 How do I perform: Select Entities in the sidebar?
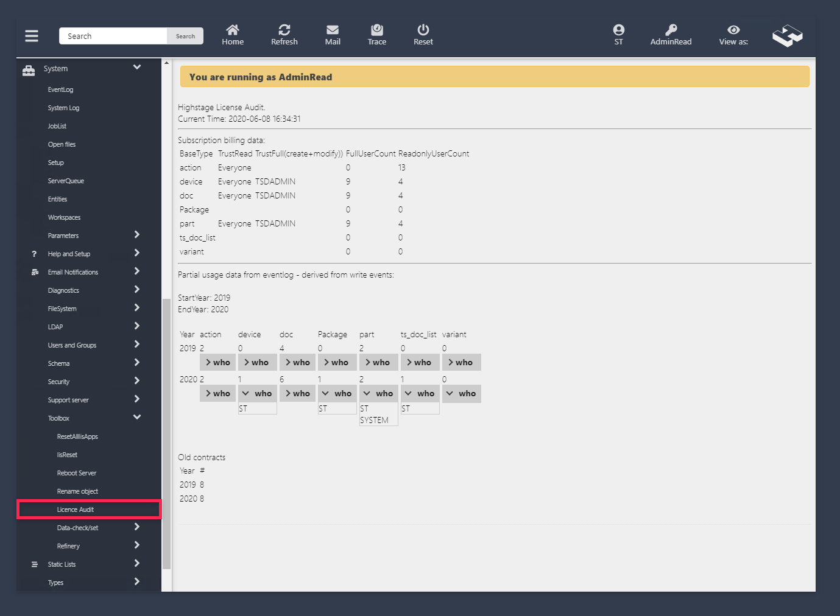pos(57,199)
